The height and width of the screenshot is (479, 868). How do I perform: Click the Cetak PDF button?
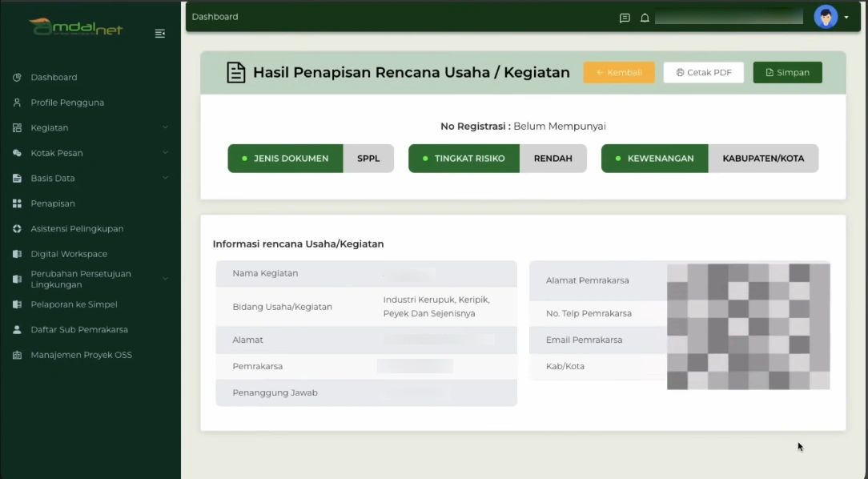(703, 72)
